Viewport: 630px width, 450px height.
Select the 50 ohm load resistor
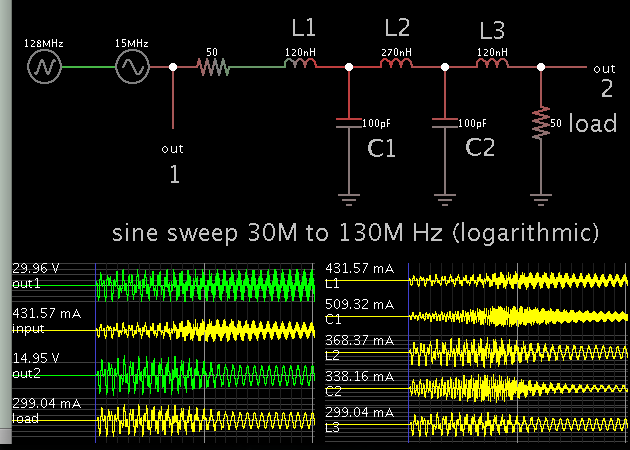[541, 123]
